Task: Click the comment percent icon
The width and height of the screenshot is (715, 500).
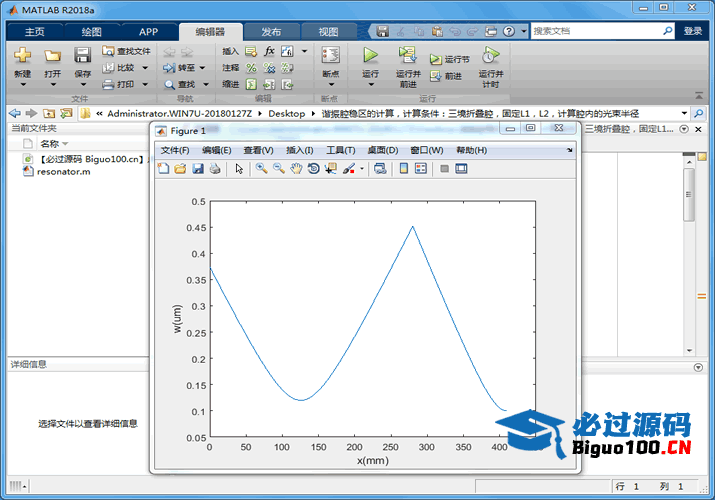Action: [251, 68]
